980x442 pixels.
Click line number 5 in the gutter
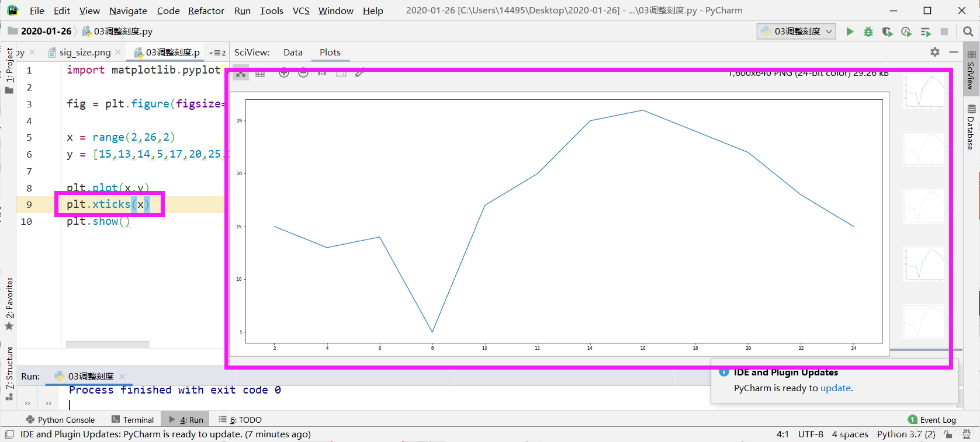[x=29, y=137]
